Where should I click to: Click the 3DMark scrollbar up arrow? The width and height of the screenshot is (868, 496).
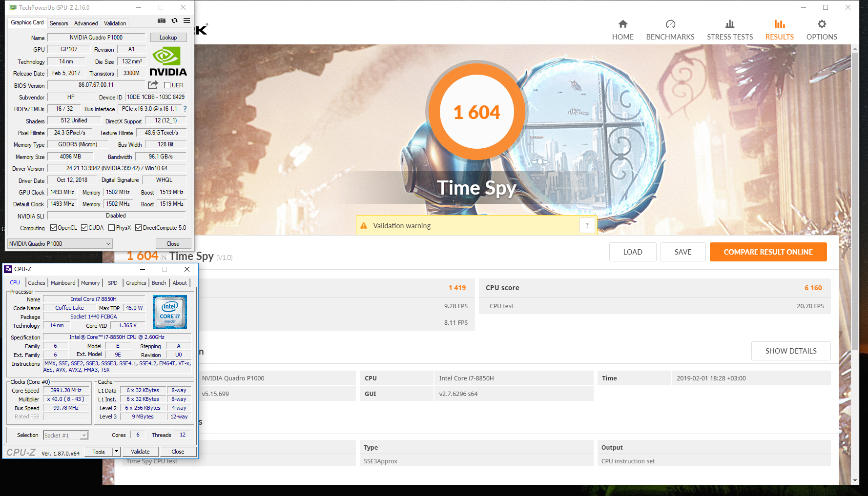pos(855,49)
